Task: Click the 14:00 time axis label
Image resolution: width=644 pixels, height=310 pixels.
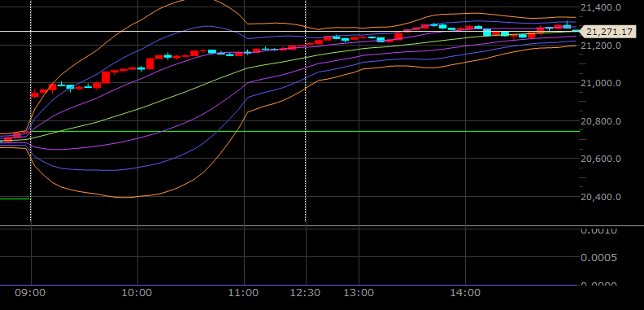Action: pos(465,293)
